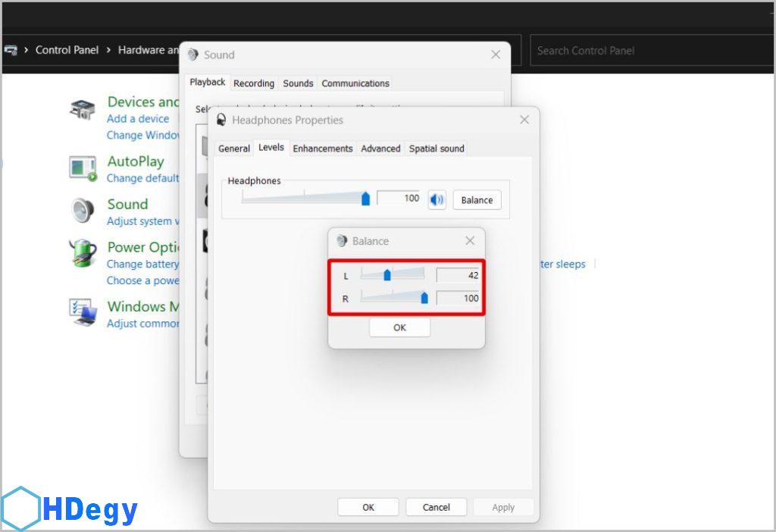Mute headphones with the speaker button

pos(436,200)
